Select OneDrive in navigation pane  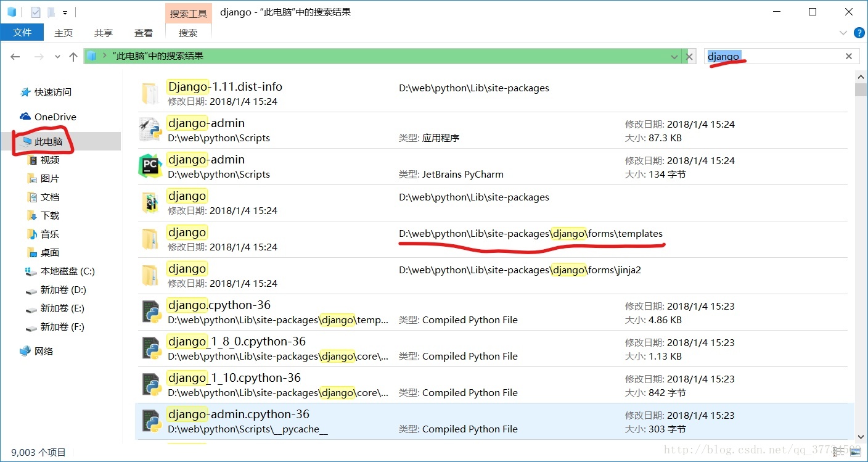[55, 117]
